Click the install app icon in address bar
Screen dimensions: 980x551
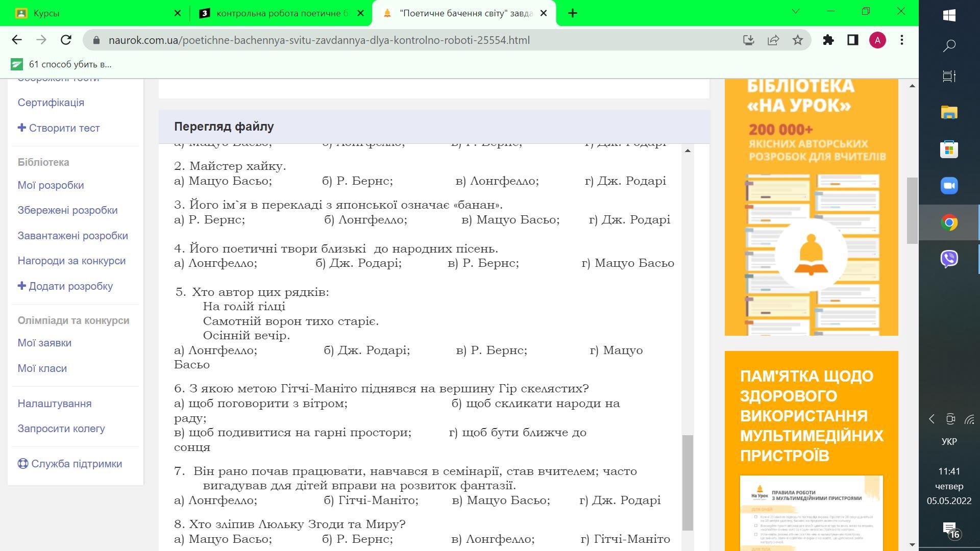coord(748,40)
